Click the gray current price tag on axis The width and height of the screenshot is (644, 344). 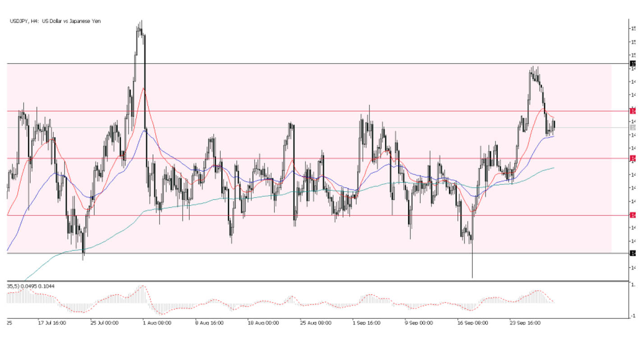(x=633, y=128)
